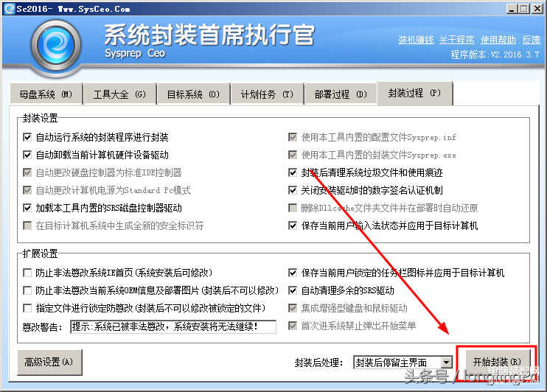Enable 防止非法篡改当前系统OEM信息及部署图片 checkbox

pos(27,290)
